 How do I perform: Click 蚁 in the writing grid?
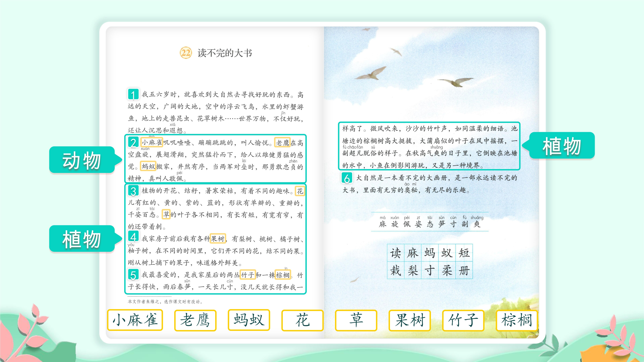[x=447, y=253]
